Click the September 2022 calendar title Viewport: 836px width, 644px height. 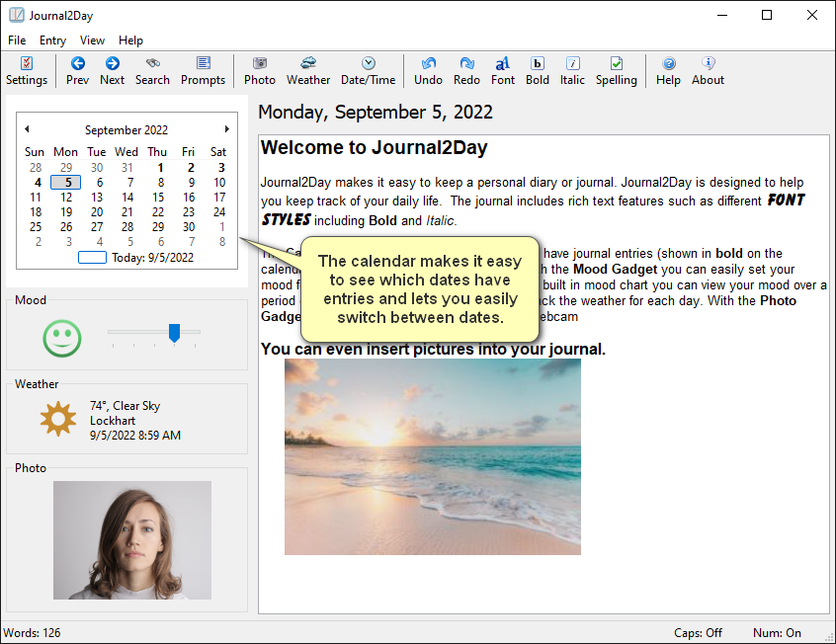[x=126, y=130]
